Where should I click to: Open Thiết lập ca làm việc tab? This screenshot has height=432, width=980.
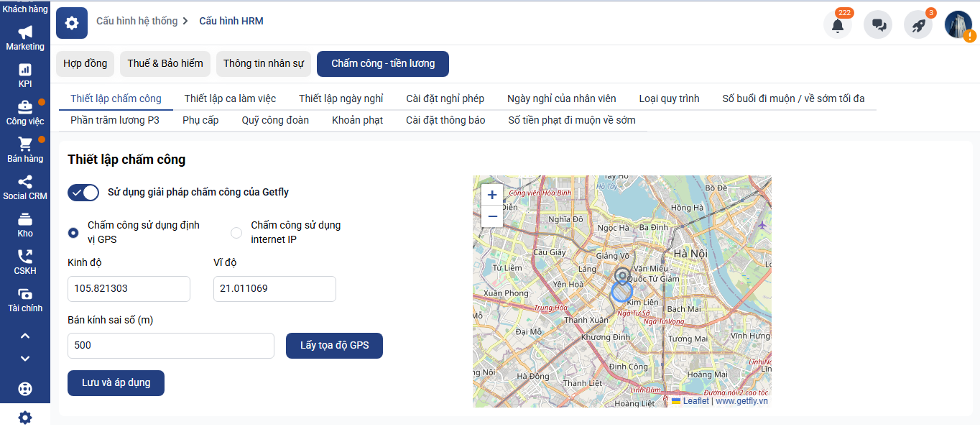coord(230,98)
